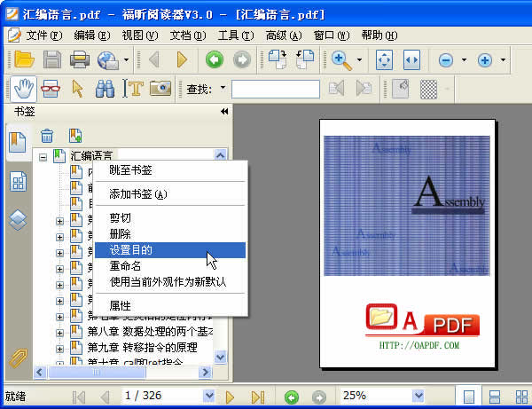Toggle single page layout in status bar
The width and height of the screenshot is (532, 409).
[x=468, y=397]
